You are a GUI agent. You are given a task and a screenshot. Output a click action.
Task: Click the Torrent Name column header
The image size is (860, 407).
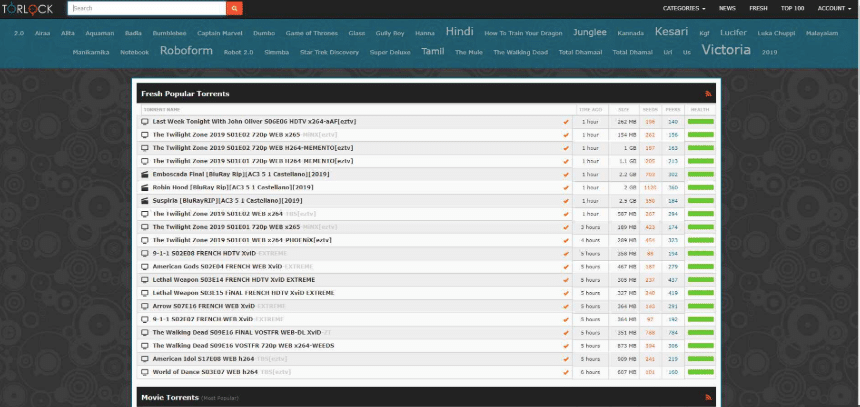tap(162, 110)
